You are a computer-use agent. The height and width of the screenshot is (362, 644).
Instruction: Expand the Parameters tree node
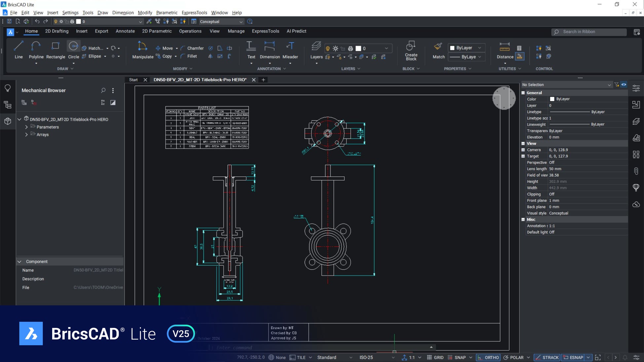pyautogui.click(x=26, y=127)
